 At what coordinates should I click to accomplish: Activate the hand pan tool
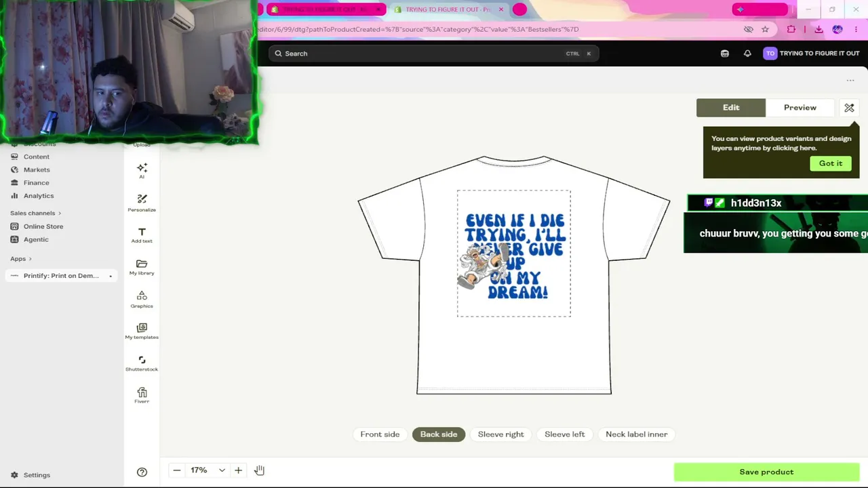click(259, 470)
